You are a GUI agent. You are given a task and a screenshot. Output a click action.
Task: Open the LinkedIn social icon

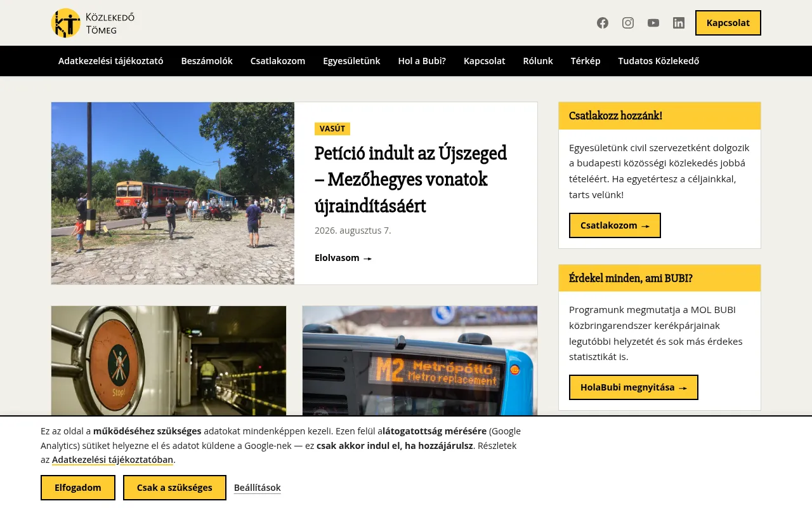click(679, 23)
